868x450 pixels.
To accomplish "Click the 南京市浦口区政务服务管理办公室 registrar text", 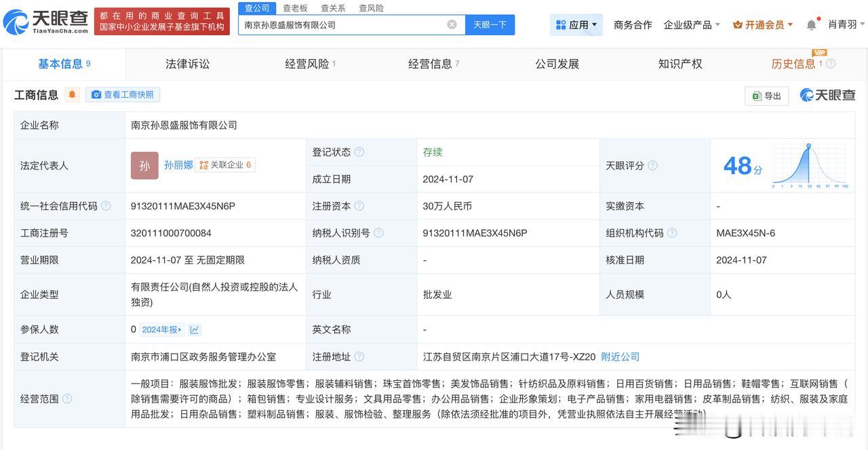I will click(203, 356).
